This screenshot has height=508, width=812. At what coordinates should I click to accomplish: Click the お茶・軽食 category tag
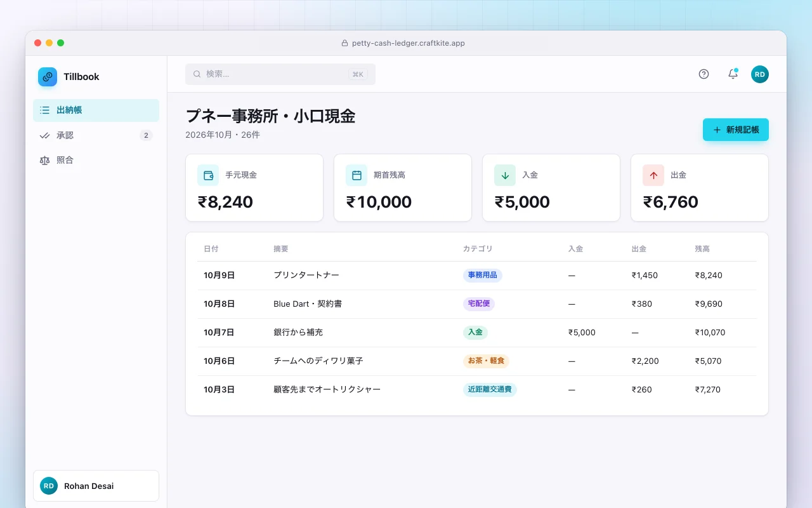(486, 361)
